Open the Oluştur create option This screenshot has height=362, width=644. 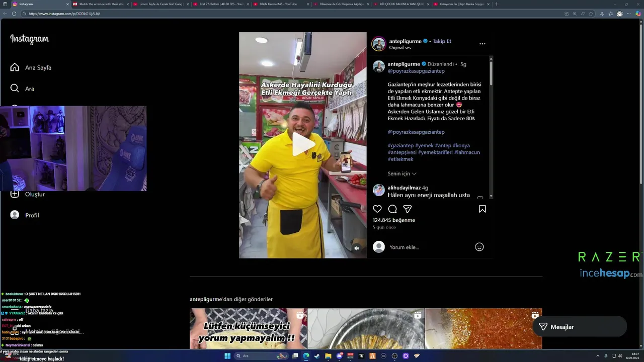coord(28,194)
